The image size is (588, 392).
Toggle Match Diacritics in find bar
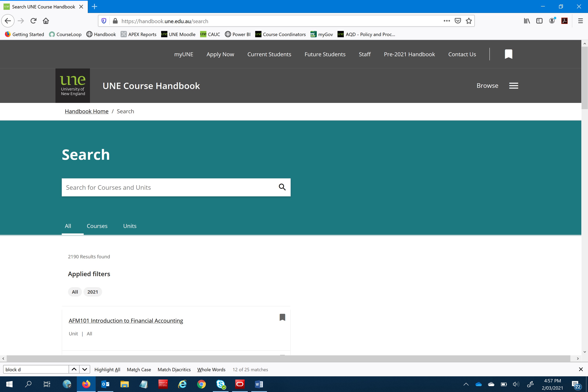(x=174, y=369)
